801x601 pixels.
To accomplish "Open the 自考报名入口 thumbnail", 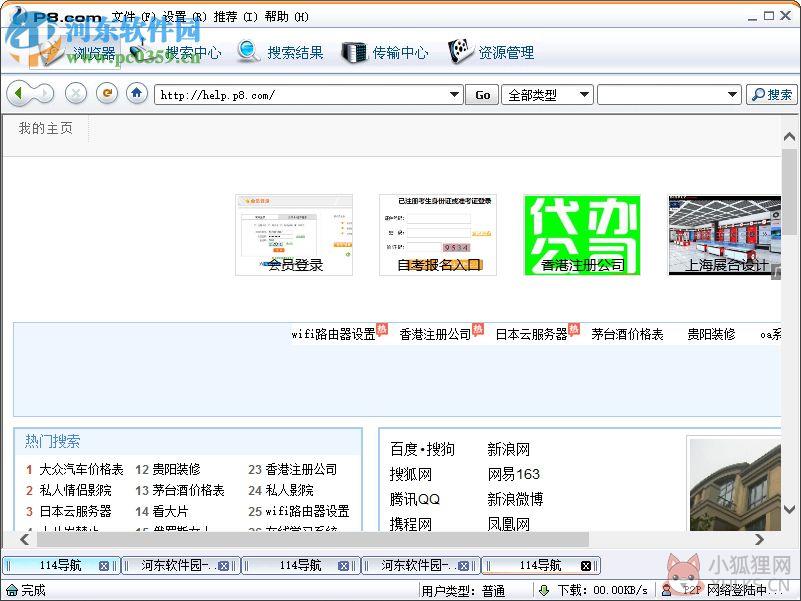I will click(x=438, y=235).
